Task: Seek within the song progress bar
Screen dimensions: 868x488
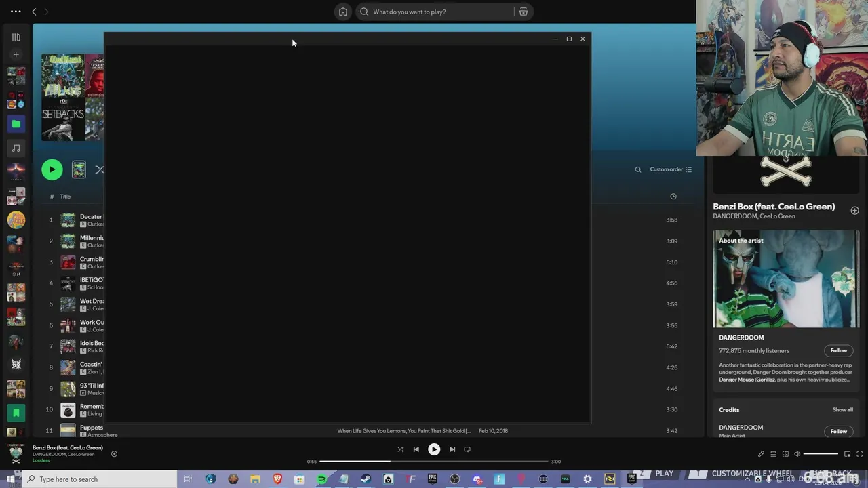Action: pos(434,462)
